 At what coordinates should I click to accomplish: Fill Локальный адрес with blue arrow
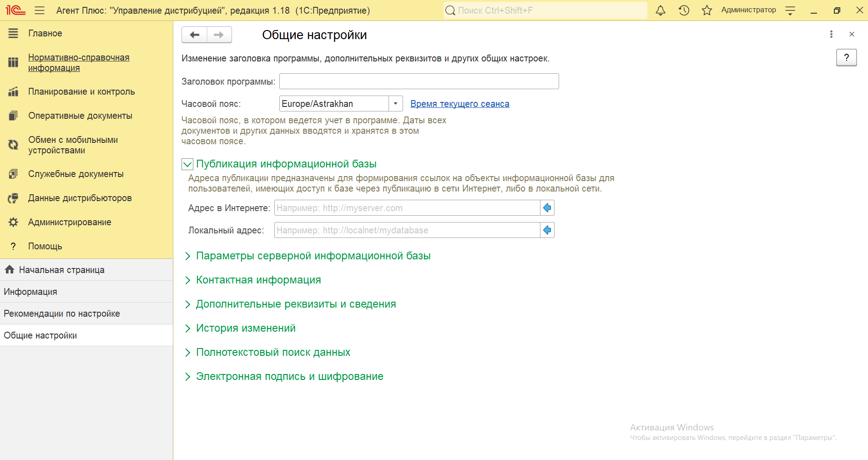coord(547,230)
